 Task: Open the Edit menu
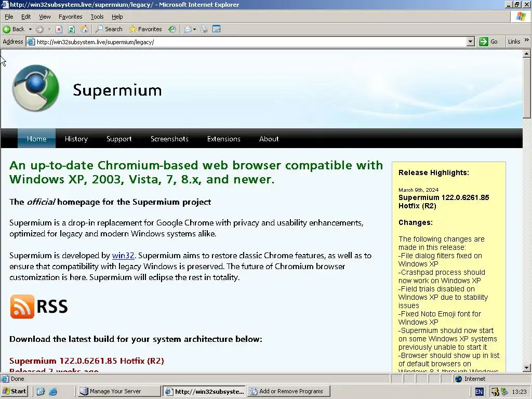click(26, 17)
